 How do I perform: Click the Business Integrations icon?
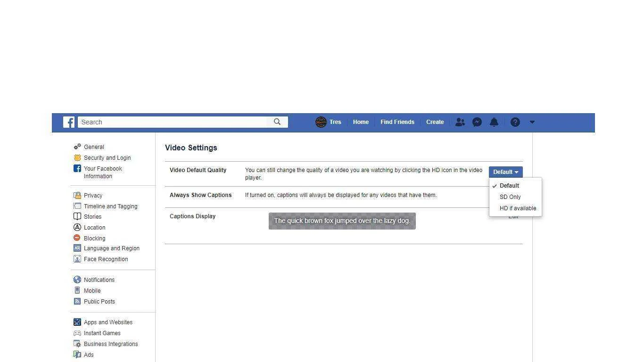click(77, 344)
